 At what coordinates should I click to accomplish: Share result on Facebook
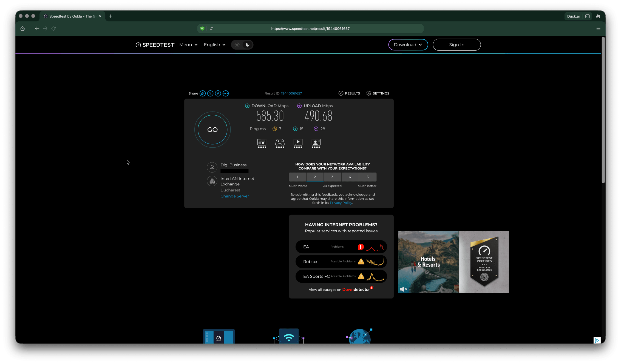point(218,93)
